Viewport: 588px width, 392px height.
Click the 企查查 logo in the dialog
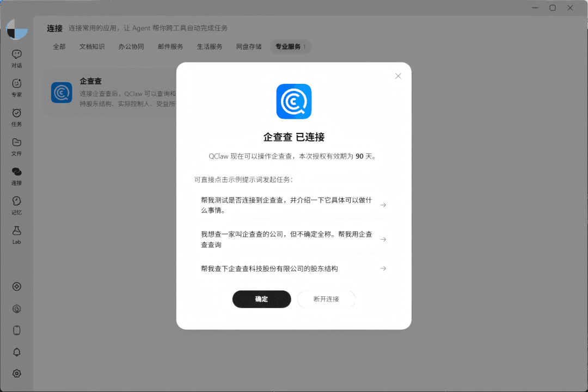point(294,101)
